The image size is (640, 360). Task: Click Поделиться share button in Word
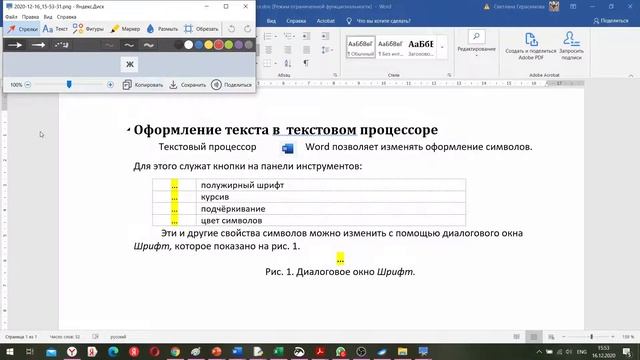click(611, 20)
